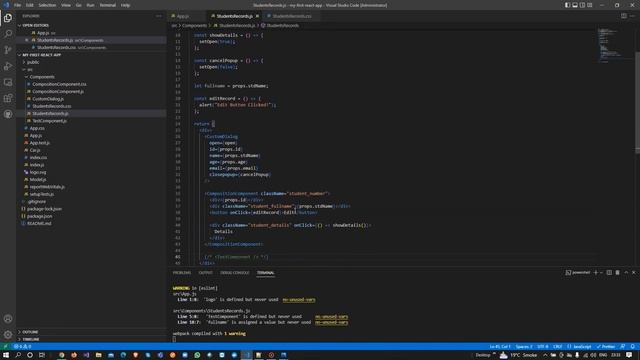
Task: Open the Selection menu
Action: [x=47, y=5]
